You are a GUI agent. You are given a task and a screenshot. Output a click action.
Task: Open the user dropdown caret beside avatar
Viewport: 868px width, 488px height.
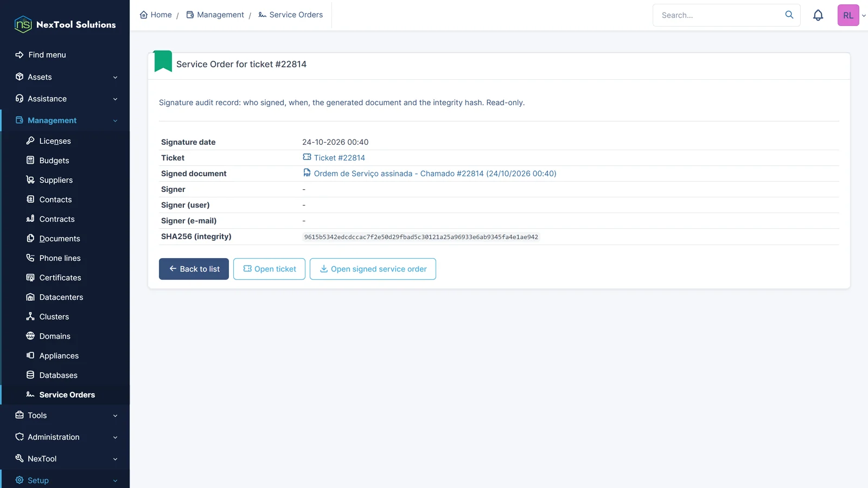[864, 16]
